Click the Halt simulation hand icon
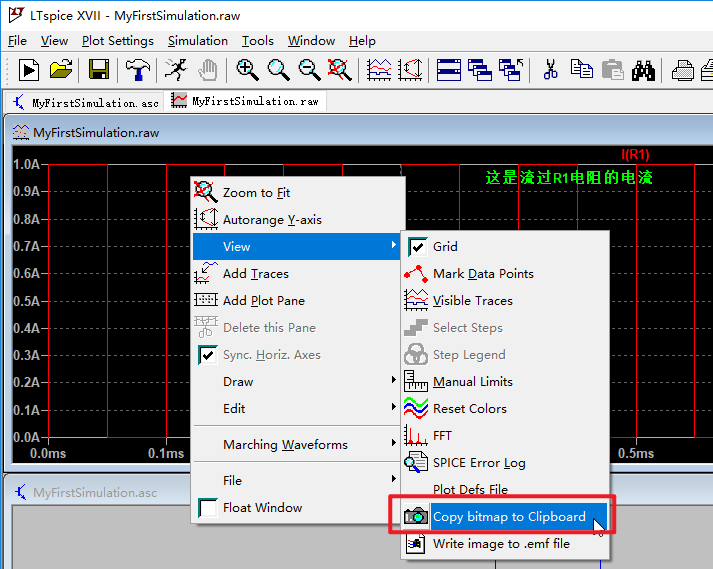713x569 pixels. click(208, 70)
